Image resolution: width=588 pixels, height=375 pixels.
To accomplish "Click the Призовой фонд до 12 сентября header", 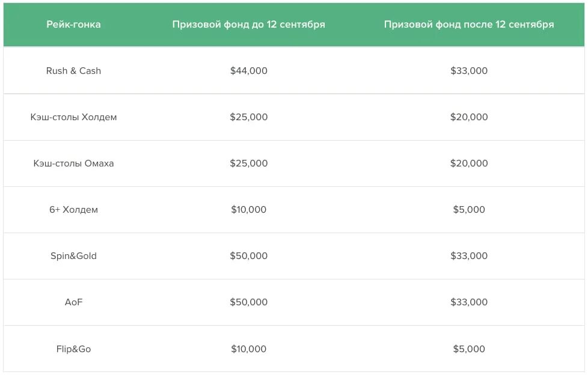I will (249, 25).
